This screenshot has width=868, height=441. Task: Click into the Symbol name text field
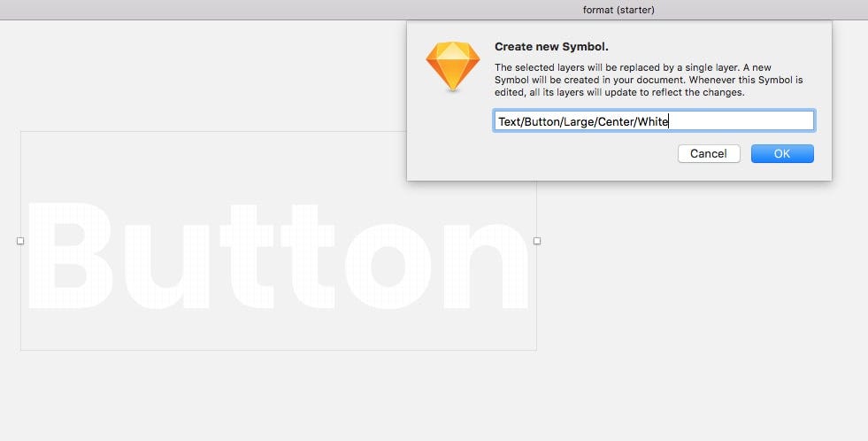[654, 120]
